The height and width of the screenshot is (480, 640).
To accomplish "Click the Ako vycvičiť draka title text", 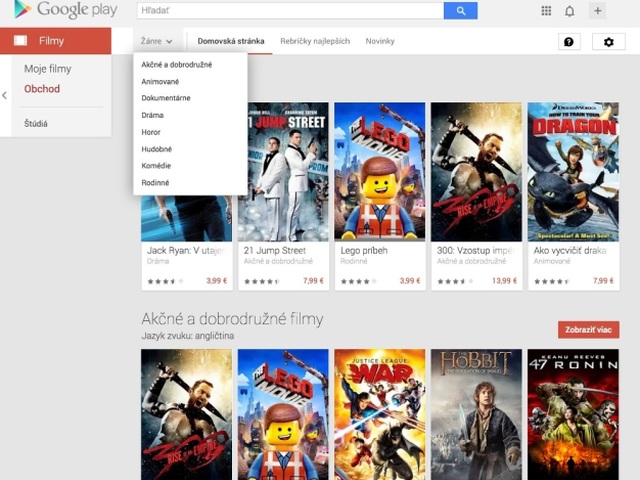I will pyautogui.click(x=570, y=250).
